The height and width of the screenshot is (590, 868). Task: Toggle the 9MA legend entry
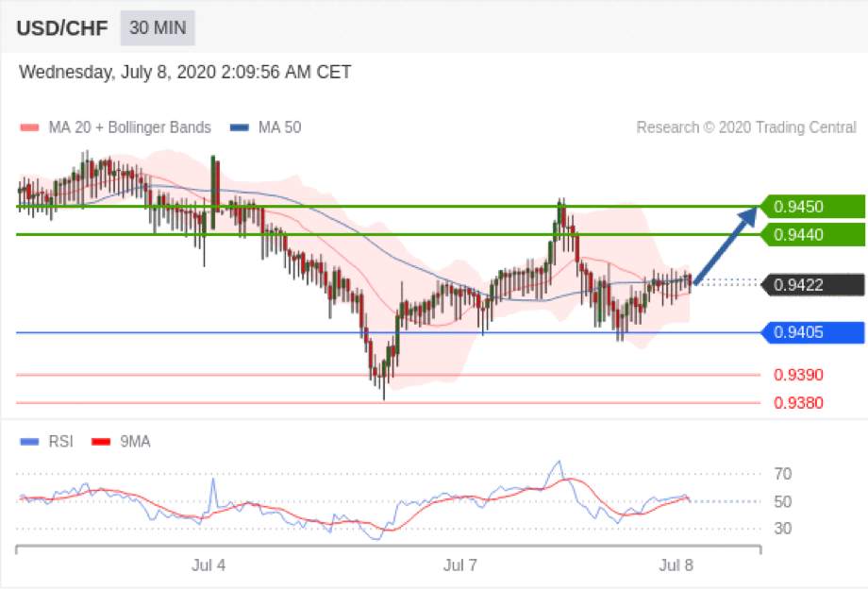121,442
